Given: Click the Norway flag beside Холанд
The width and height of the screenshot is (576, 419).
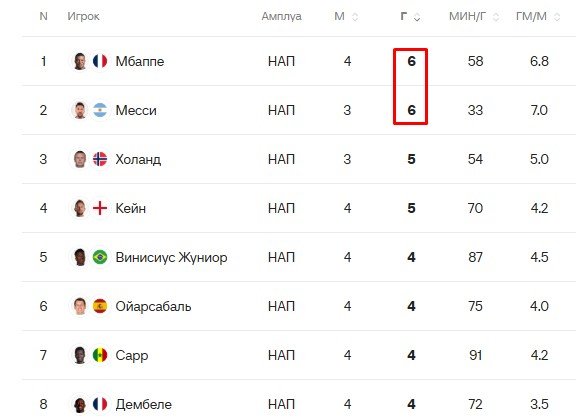Looking at the screenshot, I should click(x=100, y=159).
